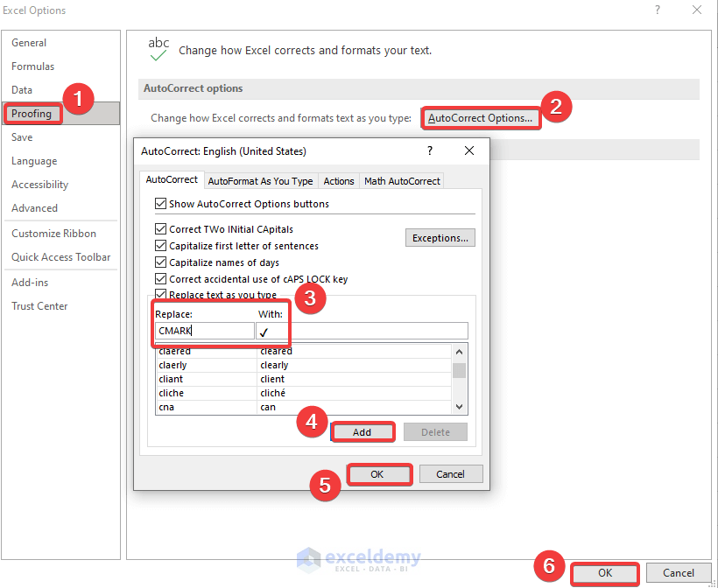Click the cleared replacement value
718x588 pixels.
[x=276, y=352]
